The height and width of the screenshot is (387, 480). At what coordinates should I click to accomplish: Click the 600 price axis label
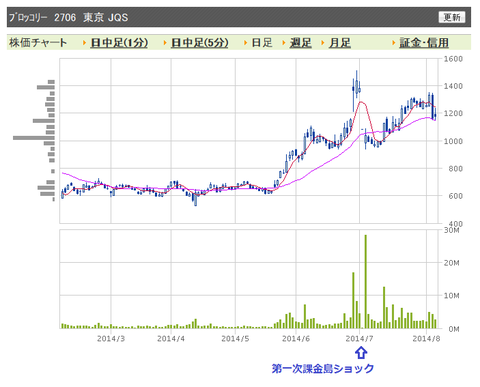455,196
